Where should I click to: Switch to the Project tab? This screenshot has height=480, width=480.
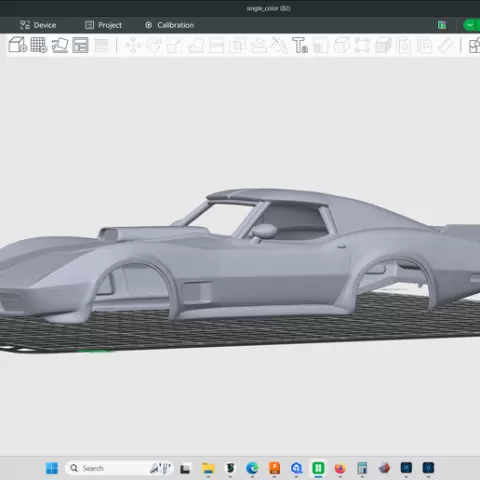point(103,25)
